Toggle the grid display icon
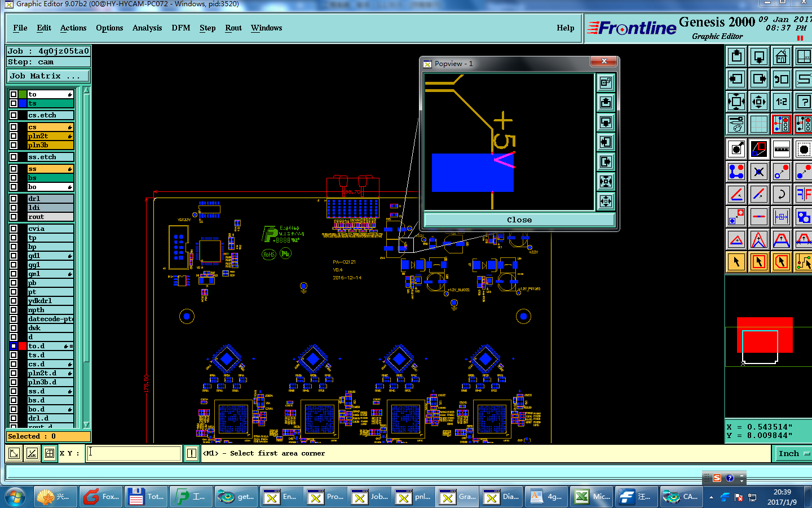 pyautogui.click(x=759, y=124)
